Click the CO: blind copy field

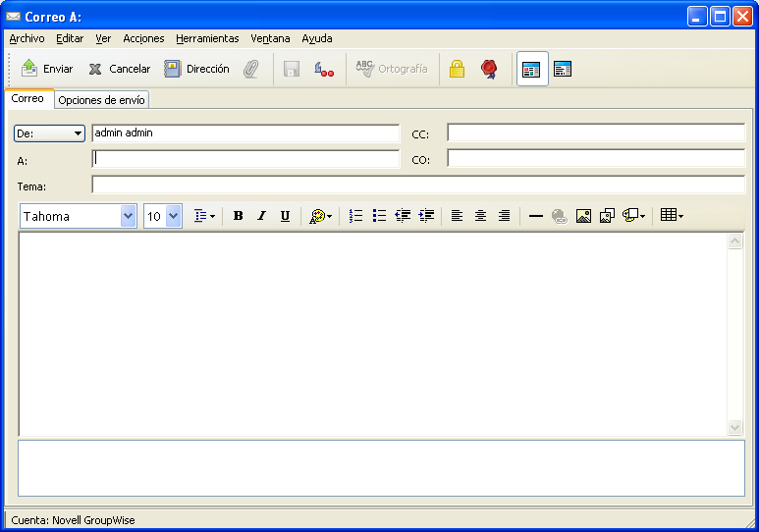click(596, 158)
